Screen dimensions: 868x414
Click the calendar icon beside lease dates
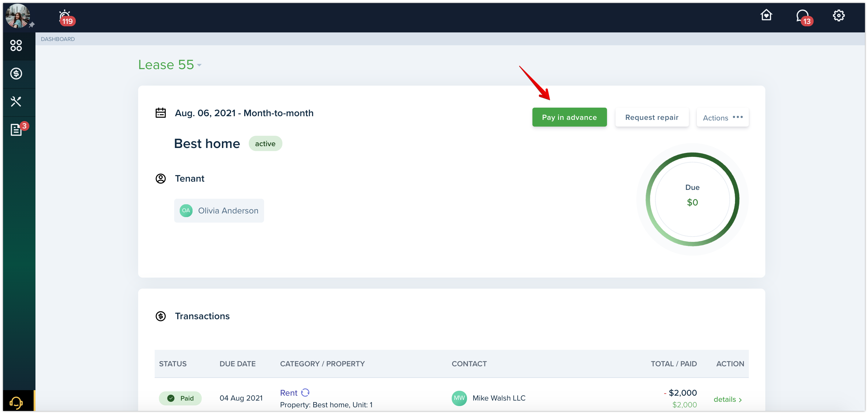coord(161,113)
